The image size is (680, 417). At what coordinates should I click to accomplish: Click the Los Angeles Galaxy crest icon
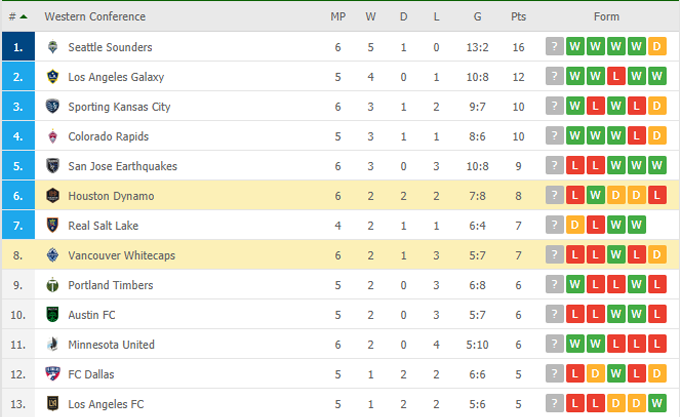click(x=53, y=77)
